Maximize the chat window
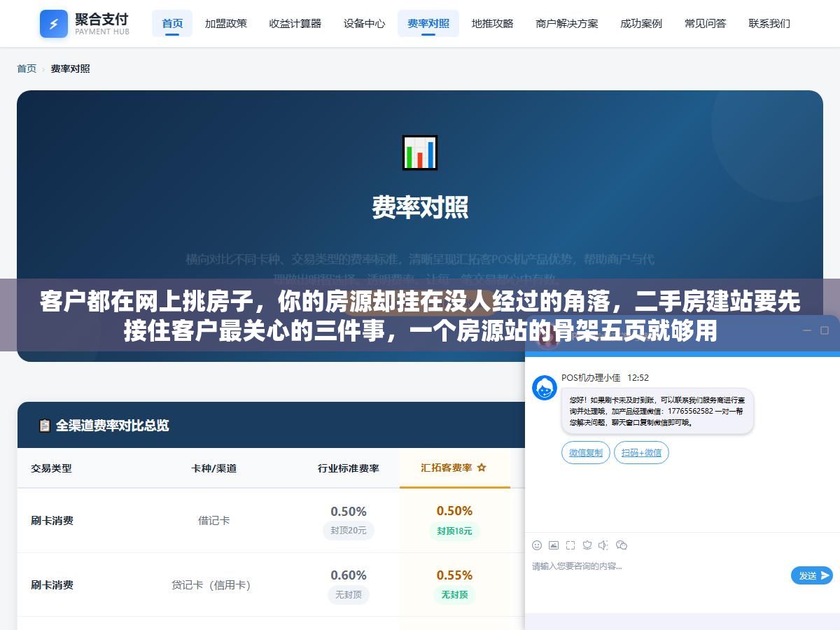The image size is (840, 630). [825, 330]
